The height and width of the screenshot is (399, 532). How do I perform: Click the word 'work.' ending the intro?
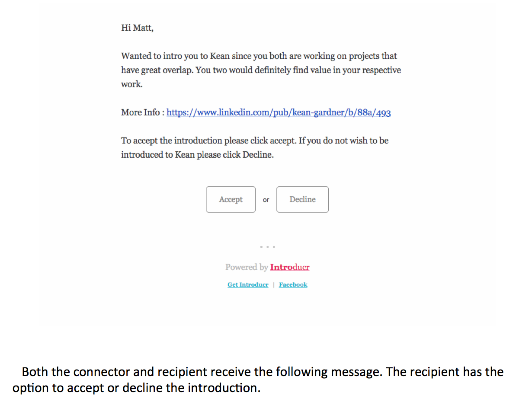point(131,84)
